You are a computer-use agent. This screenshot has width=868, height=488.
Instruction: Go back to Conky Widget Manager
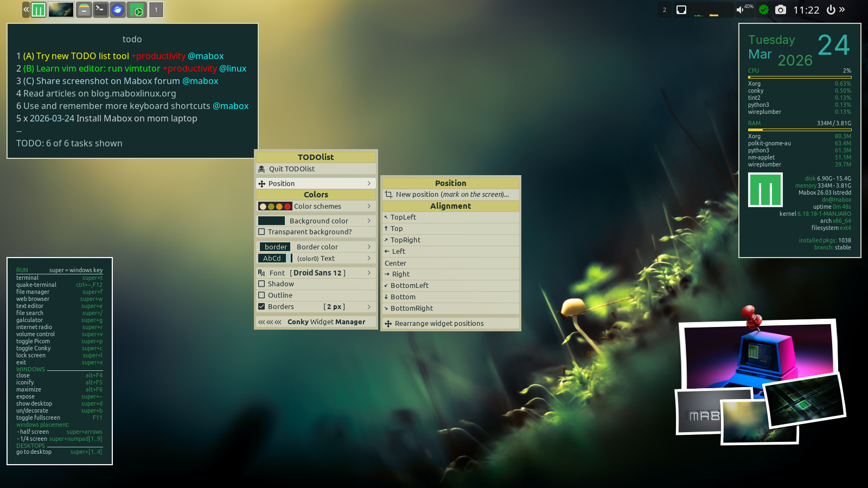[x=316, y=322]
